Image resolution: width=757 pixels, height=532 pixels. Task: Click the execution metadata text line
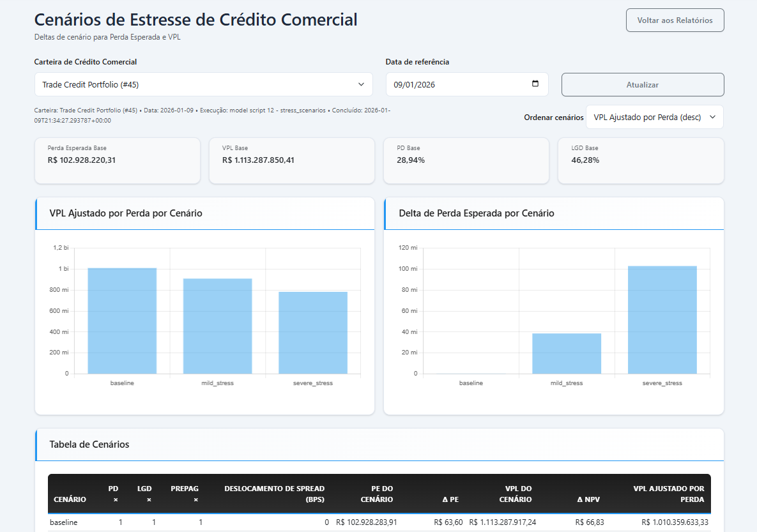point(213,116)
